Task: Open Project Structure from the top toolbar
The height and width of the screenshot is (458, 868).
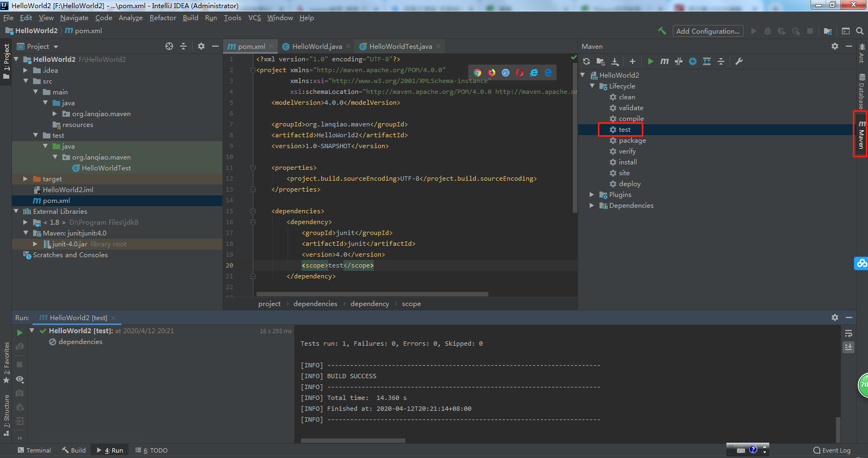Action: click(x=828, y=31)
